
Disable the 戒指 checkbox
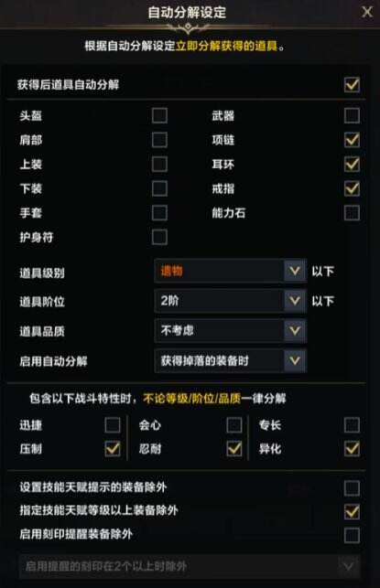tap(352, 188)
